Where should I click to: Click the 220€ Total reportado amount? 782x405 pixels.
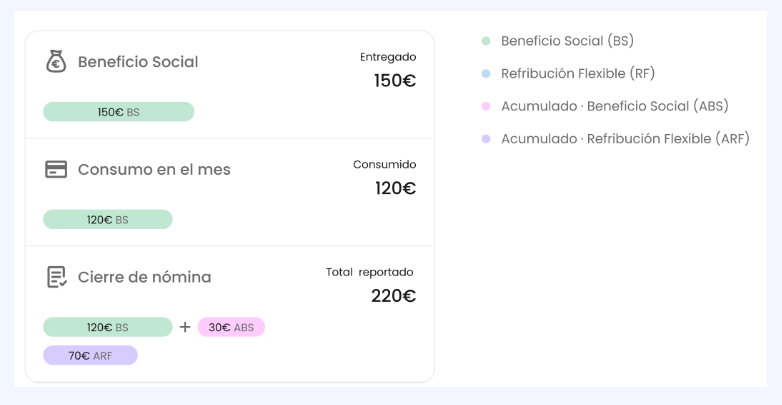pos(393,296)
